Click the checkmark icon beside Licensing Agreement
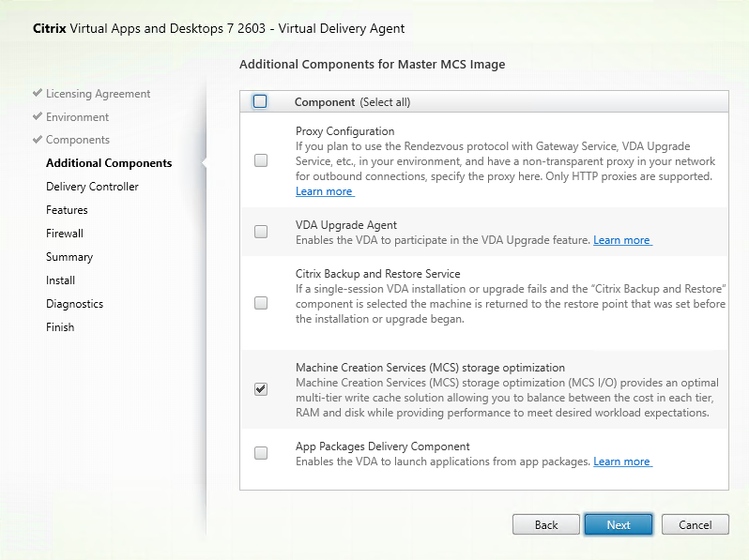This screenshot has width=749, height=560. (x=38, y=93)
